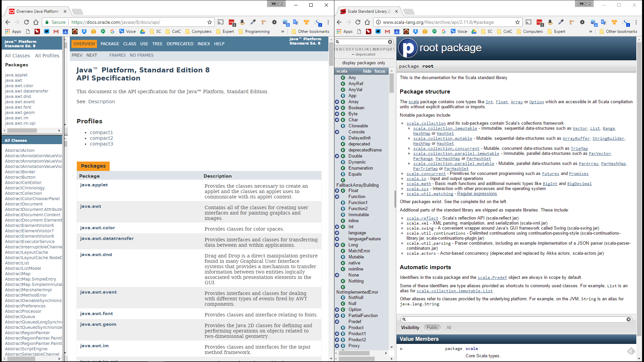Viewport: 644px width, 362px height.
Task: Open All Profiles in the Java sidebar
Action: pos(47,56)
